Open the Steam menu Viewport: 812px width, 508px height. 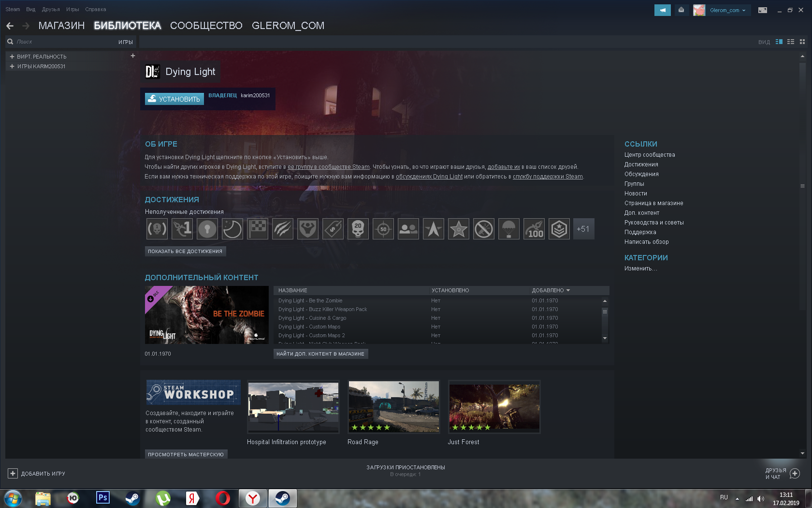(x=13, y=9)
